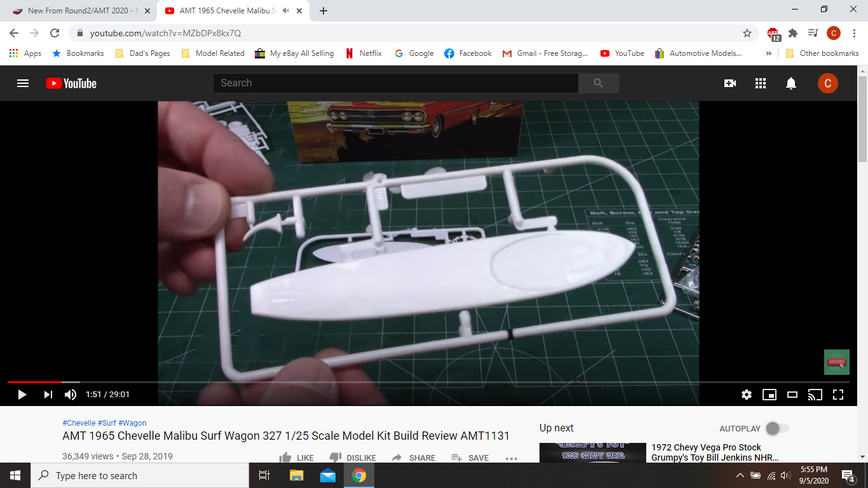Screen dimensions: 868x488
Task: Open the Netflix bookmark
Action: coord(363,53)
